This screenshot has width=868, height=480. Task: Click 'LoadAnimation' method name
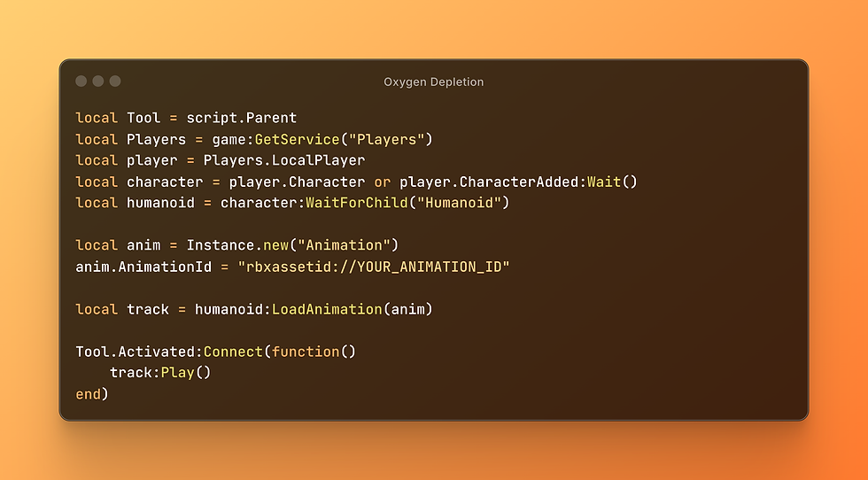point(327,309)
